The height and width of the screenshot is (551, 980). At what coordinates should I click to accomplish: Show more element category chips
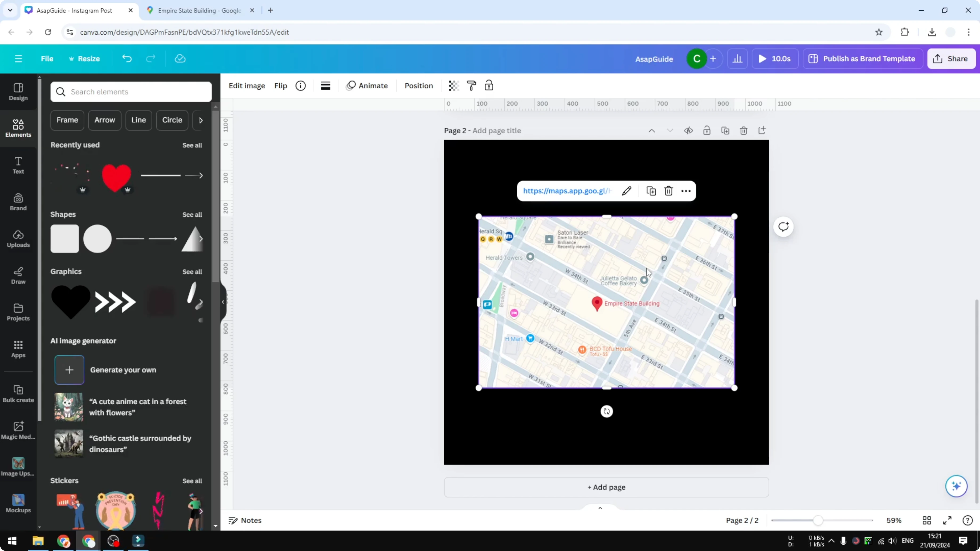point(201,120)
